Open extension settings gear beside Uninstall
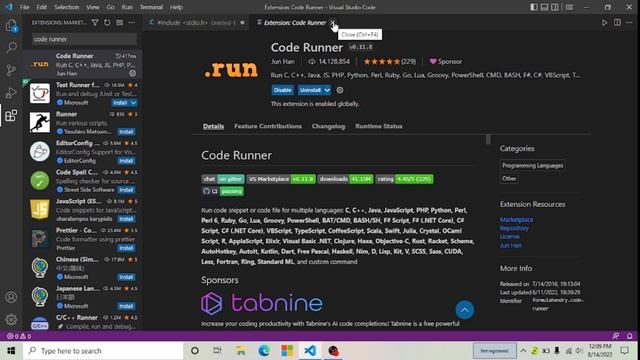640x360 pixels. [340, 90]
